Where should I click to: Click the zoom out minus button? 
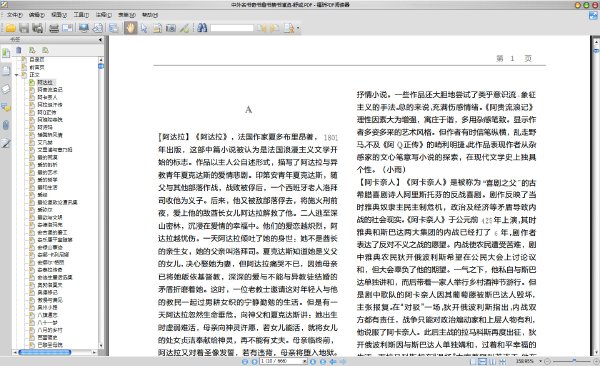click(547, 361)
